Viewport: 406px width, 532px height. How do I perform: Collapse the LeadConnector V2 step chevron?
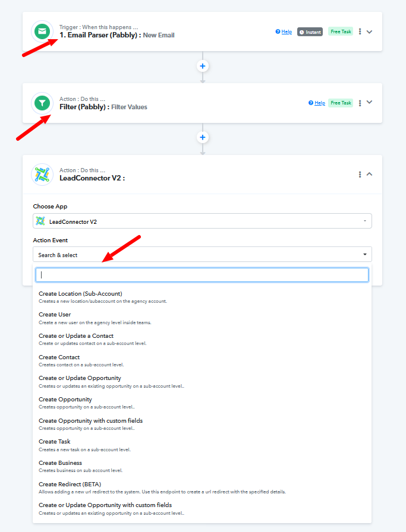tap(369, 174)
